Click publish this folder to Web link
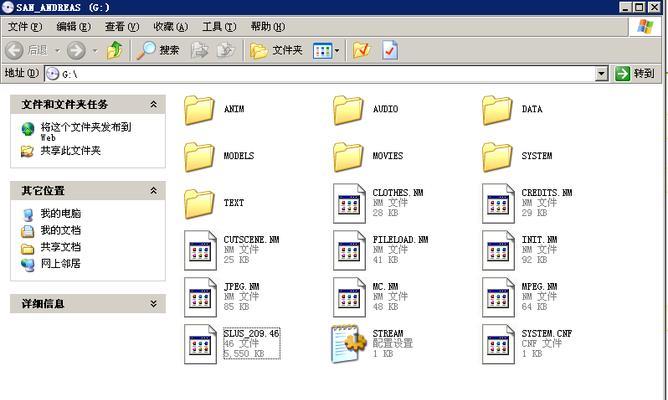 [86, 131]
